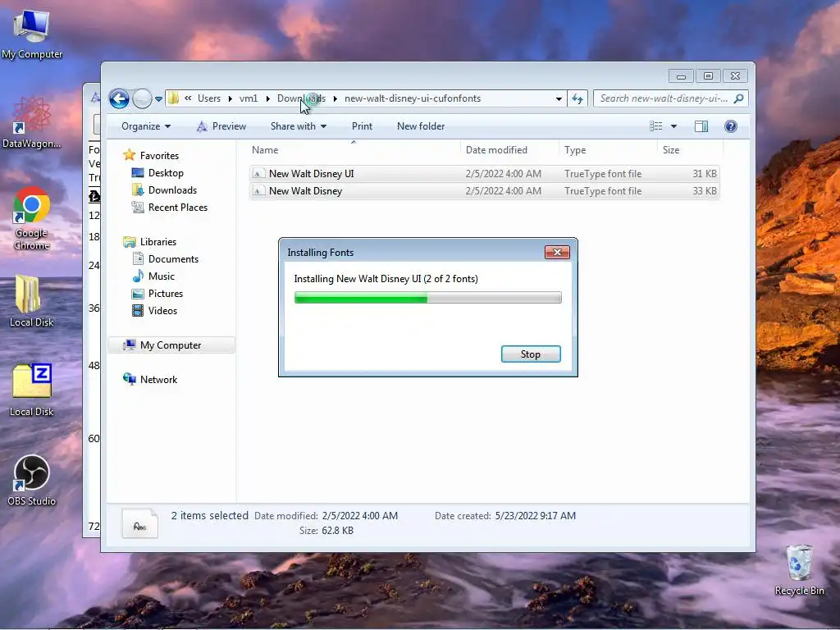This screenshot has width=840, height=630.
Task: Open the Recycle Bin
Action: [x=799, y=570]
